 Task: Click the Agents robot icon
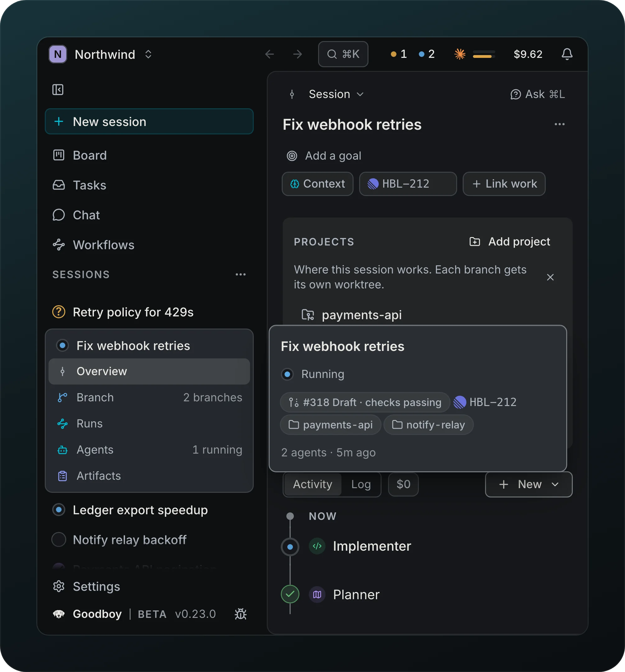(62, 450)
